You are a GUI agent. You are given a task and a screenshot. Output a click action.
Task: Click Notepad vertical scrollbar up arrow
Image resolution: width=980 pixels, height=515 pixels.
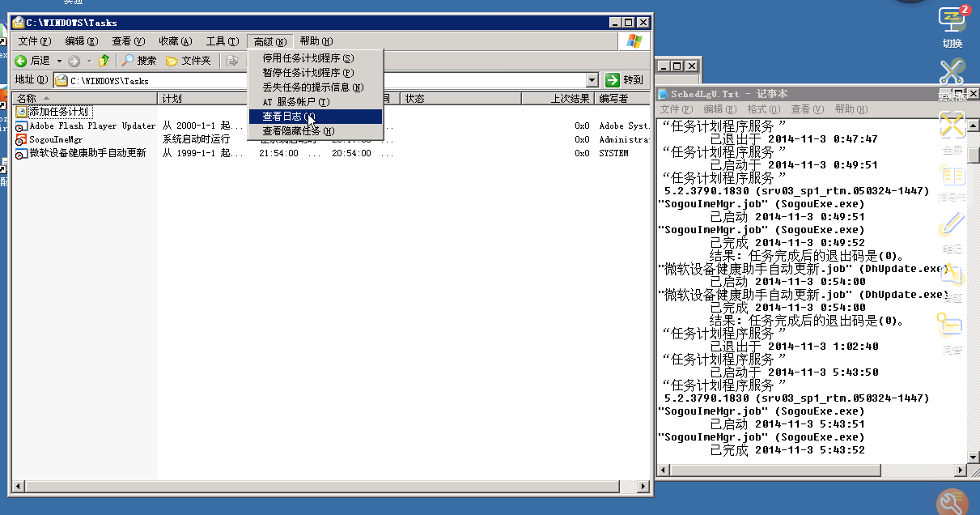[974, 125]
